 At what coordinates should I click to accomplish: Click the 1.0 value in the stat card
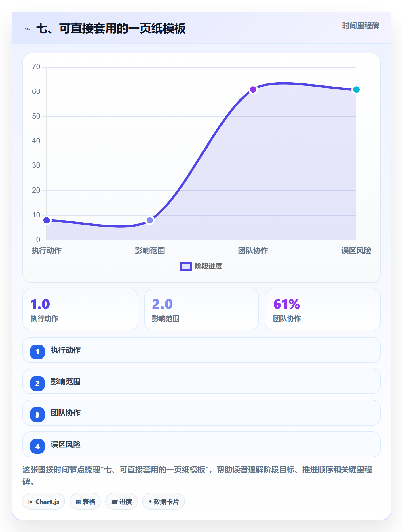point(40,304)
